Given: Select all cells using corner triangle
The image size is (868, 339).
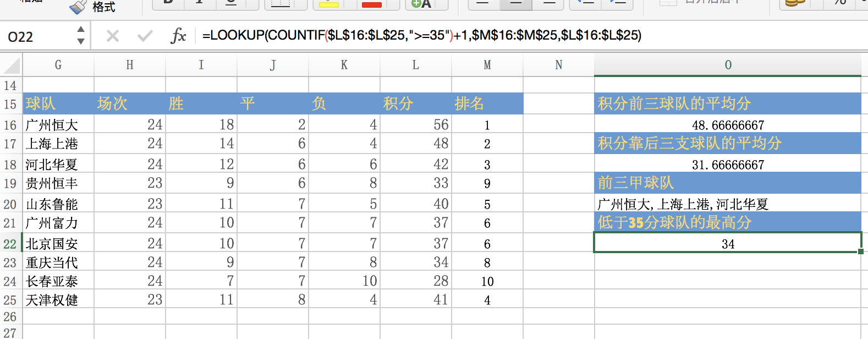Looking at the screenshot, I should tap(12, 65).
